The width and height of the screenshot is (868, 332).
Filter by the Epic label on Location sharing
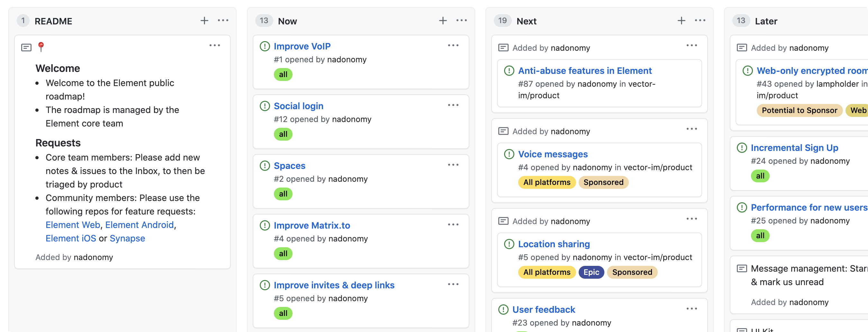pos(591,272)
